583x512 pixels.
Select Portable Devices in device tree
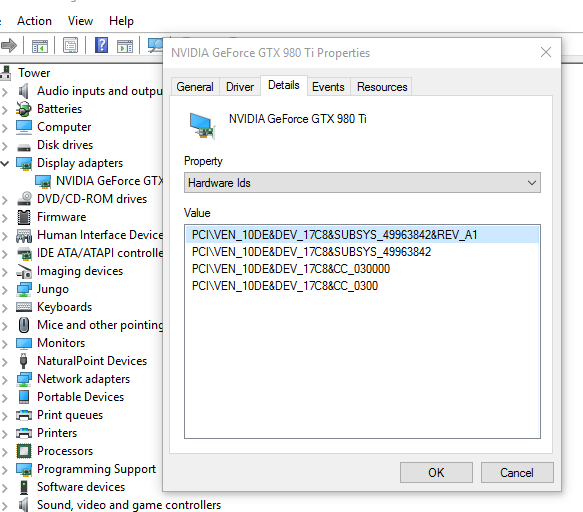tap(80, 397)
